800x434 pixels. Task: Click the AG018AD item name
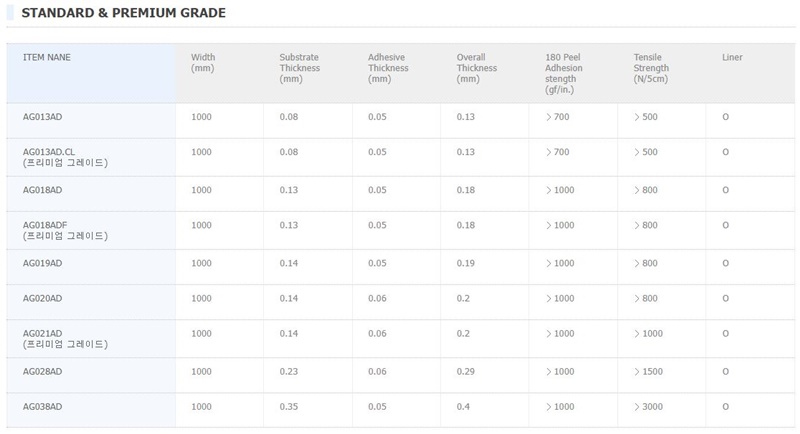[43, 190]
